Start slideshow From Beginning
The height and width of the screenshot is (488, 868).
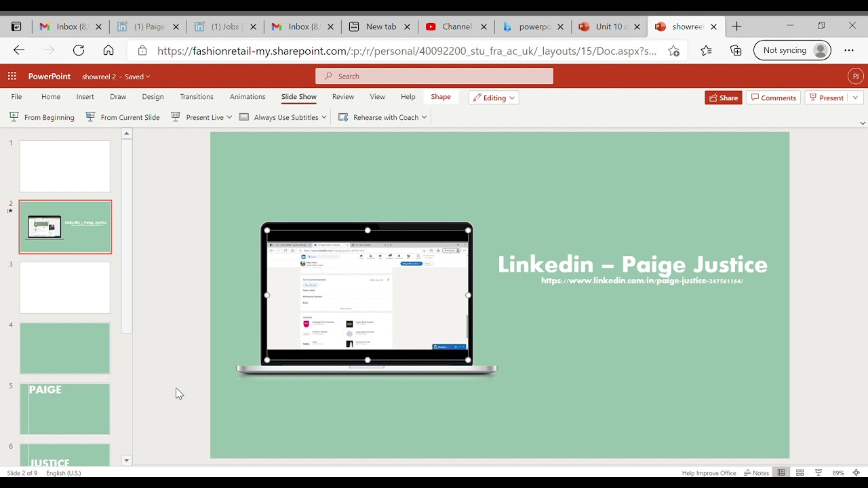click(x=42, y=117)
